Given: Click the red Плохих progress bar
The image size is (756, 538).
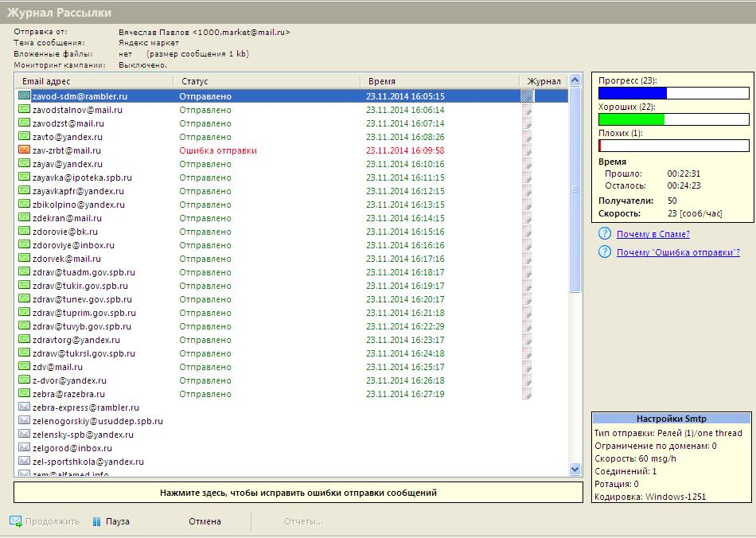Looking at the screenshot, I should click(673, 146).
